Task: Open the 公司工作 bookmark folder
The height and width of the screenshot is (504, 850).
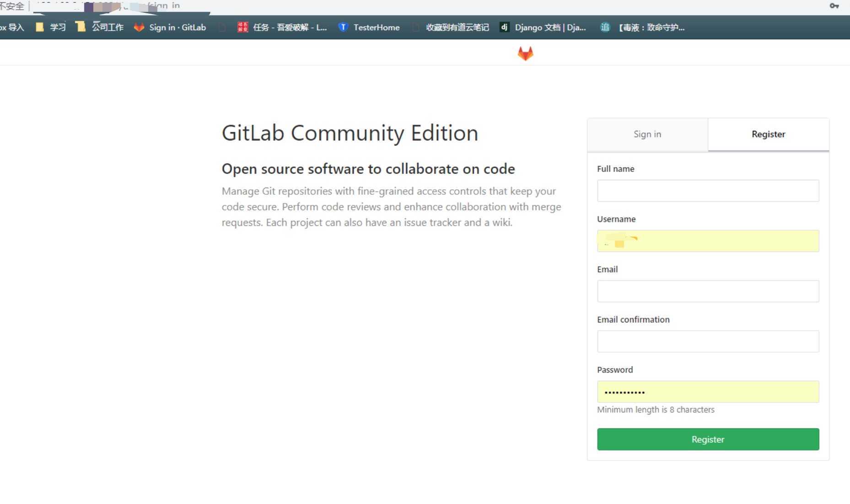Action: [100, 27]
